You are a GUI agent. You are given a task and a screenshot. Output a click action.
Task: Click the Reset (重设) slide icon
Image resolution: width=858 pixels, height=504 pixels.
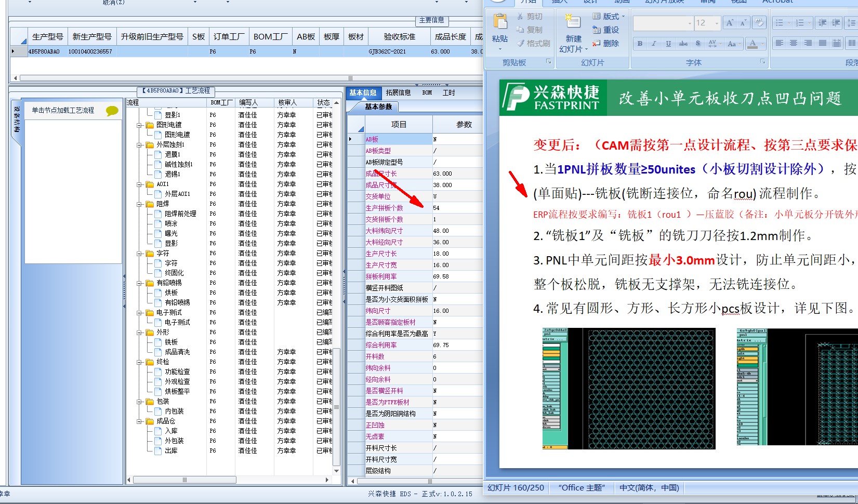[x=596, y=30]
